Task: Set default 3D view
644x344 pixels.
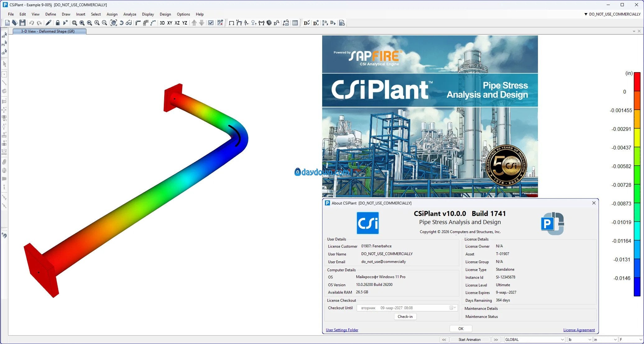Action: click(x=162, y=23)
